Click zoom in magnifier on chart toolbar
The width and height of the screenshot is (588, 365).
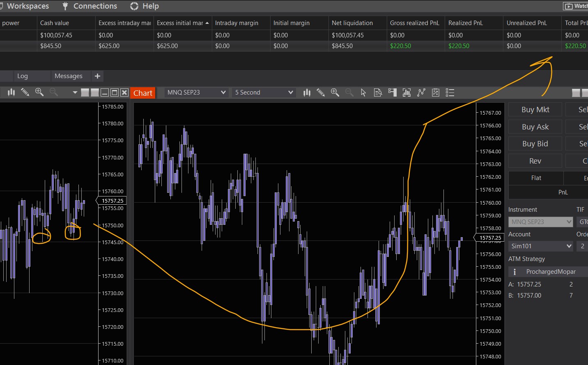click(335, 92)
